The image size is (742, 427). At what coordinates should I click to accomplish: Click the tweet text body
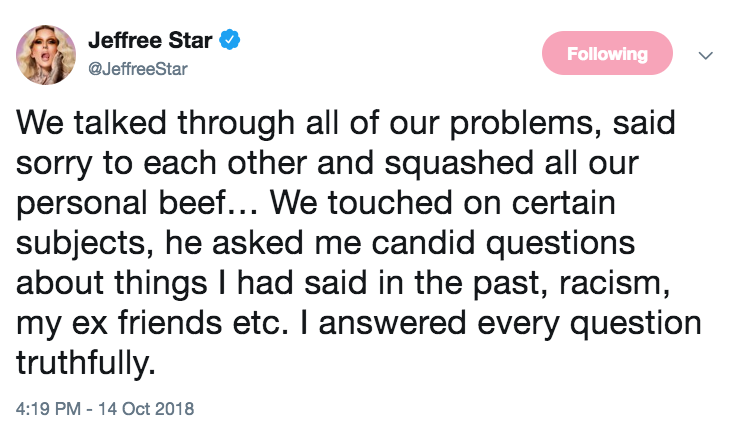358,242
